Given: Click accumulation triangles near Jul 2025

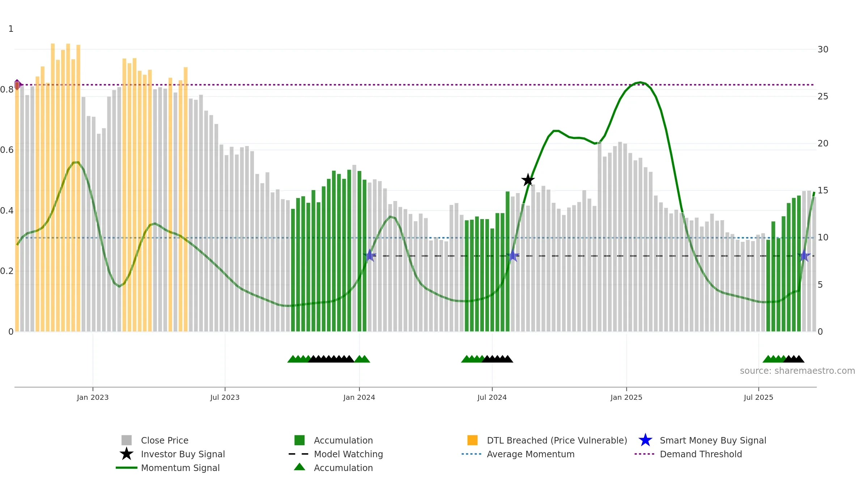Looking at the screenshot, I should [x=783, y=359].
